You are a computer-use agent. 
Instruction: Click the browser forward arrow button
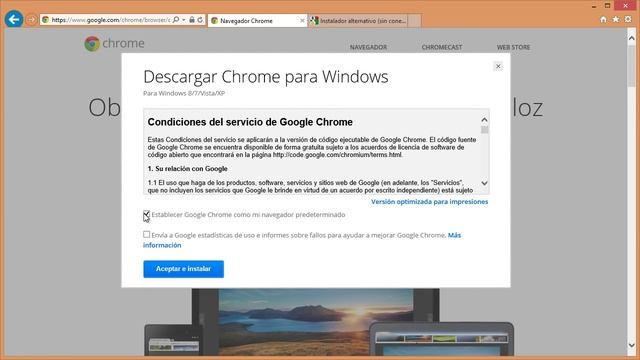click(x=31, y=20)
